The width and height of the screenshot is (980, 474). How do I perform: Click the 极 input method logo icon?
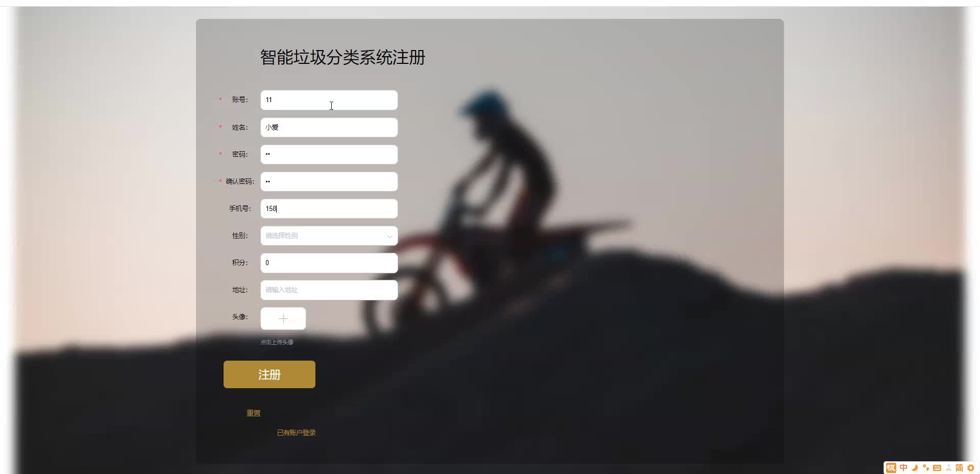[x=891, y=468]
